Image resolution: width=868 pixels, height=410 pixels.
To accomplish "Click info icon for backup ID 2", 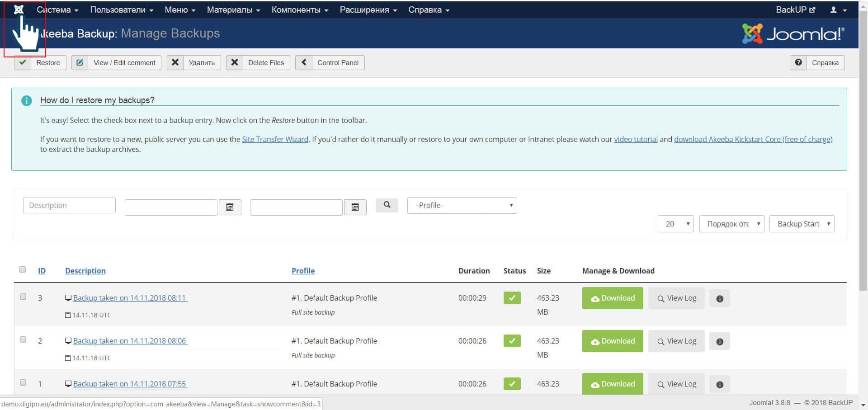I will [720, 341].
